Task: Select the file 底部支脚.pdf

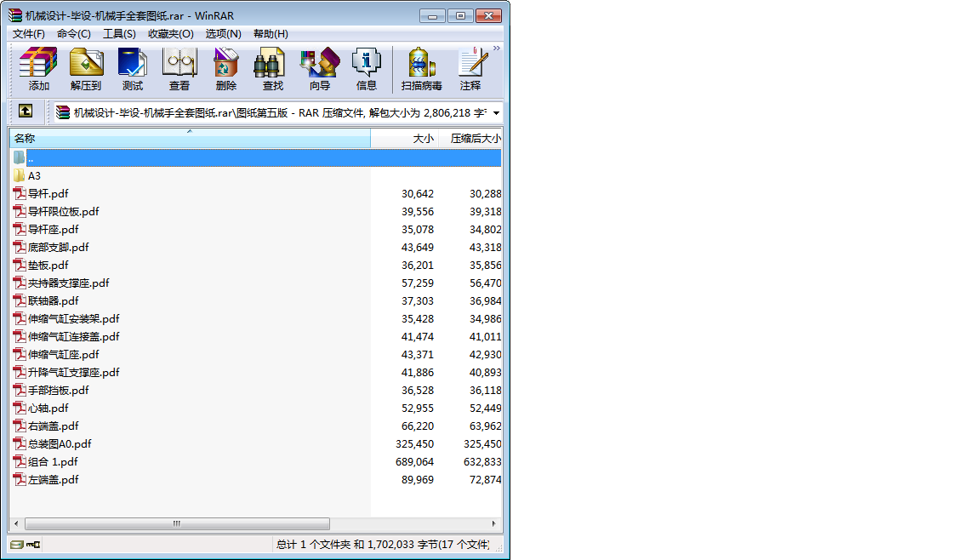Action: click(x=58, y=248)
